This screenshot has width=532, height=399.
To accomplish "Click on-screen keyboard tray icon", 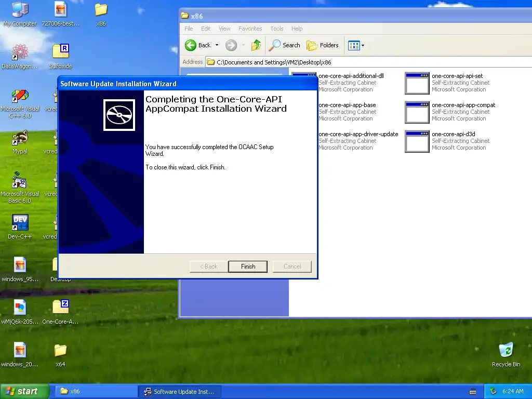I will [473, 392].
